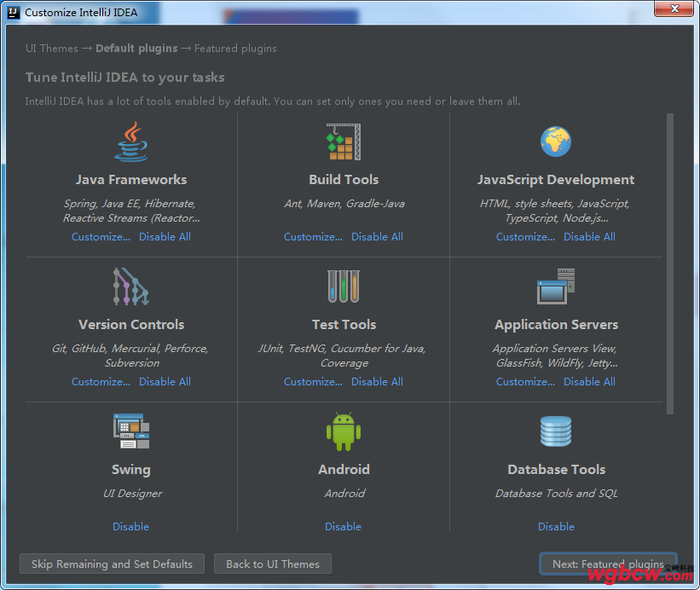The width and height of the screenshot is (700, 590).
Task: Click the 'Ant, Maven, Gradle-Java' description
Action: (344, 204)
